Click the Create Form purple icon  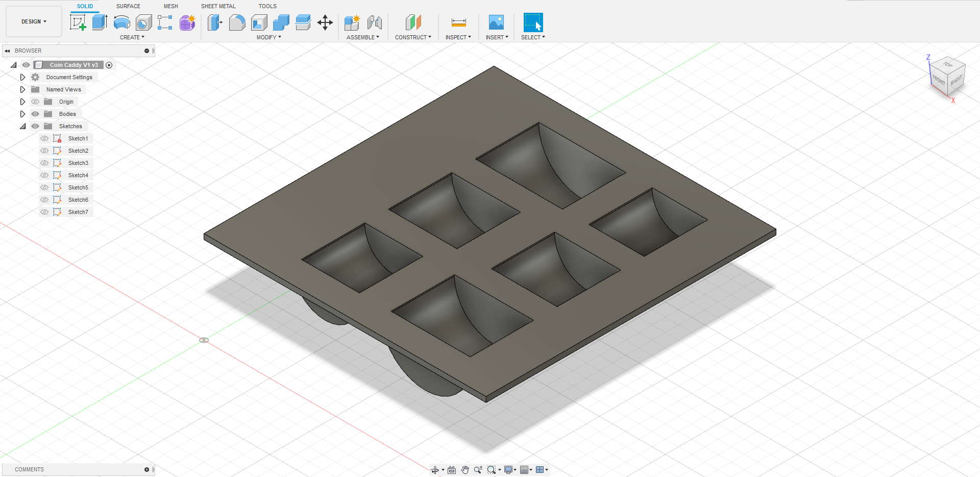tap(187, 22)
